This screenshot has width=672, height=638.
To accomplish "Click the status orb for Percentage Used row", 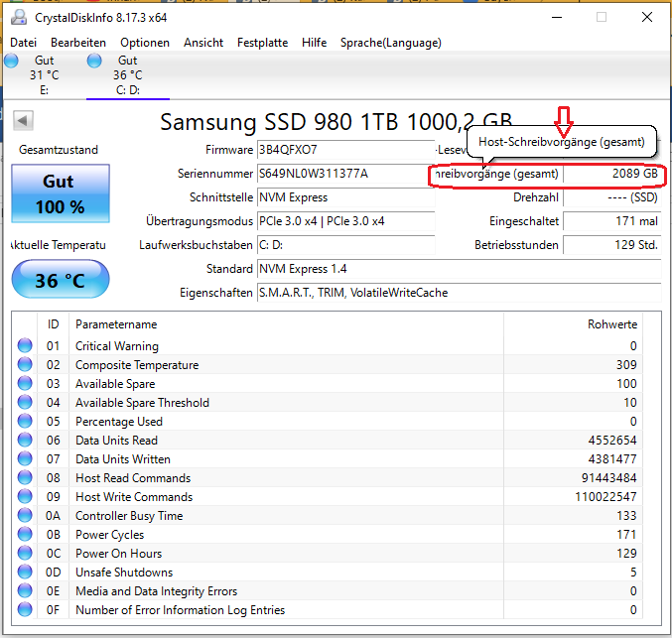I will click(25, 421).
